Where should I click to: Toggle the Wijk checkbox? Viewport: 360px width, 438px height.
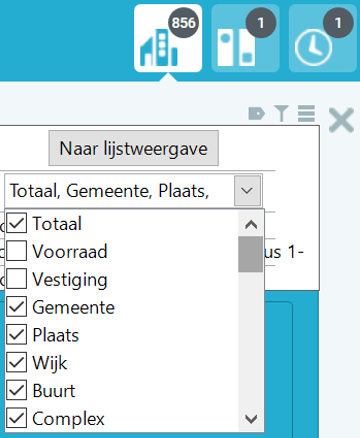point(16,363)
